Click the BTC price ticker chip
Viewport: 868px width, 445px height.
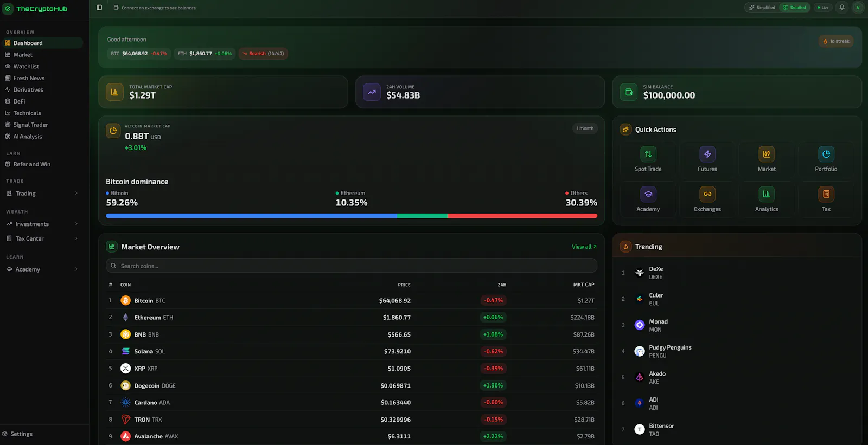(x=139, y=54)
